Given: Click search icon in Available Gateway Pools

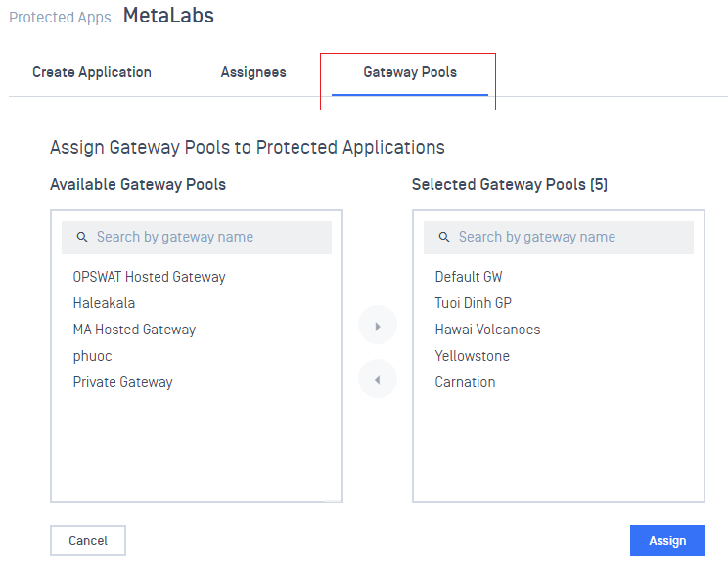Looking at the screenshot, I should (x=82, y=237).
